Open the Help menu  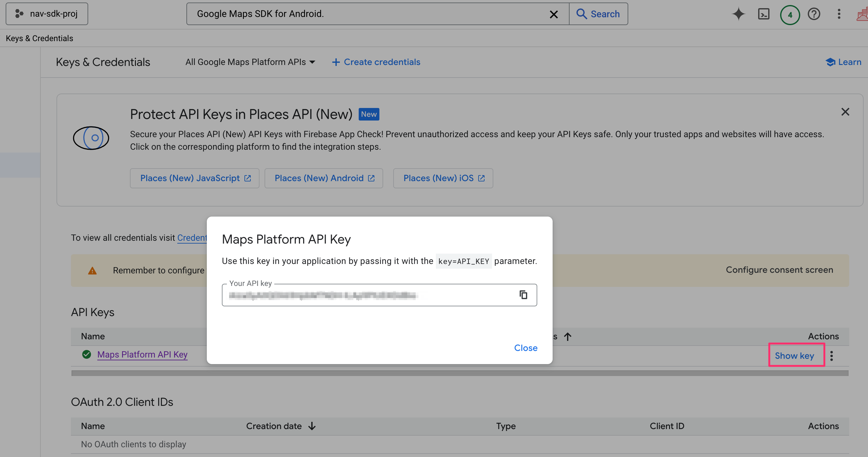click(x=814, y=14)
